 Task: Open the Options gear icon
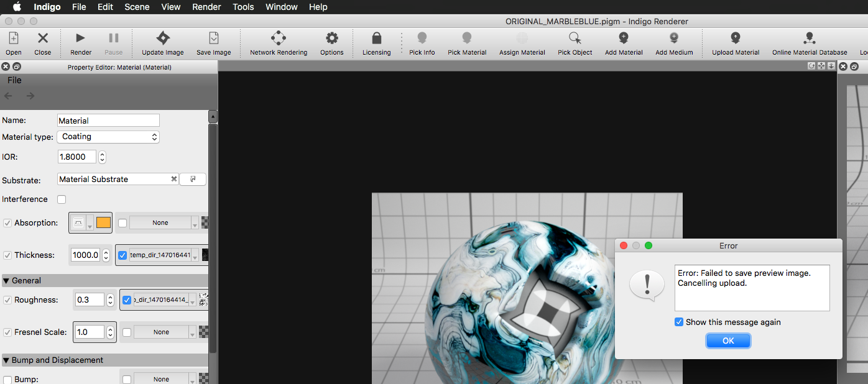pos(332,39)
